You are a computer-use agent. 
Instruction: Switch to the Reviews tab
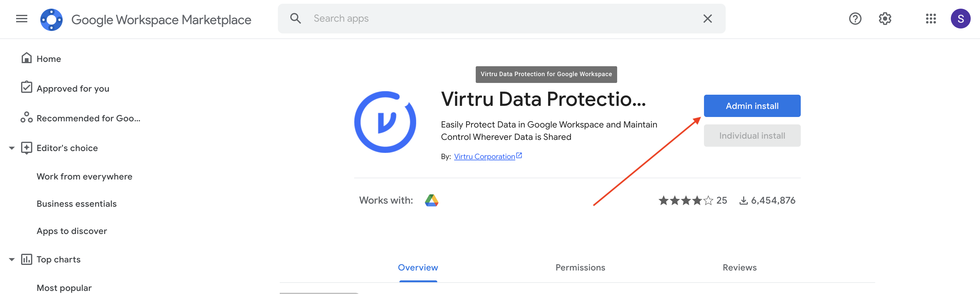[x=739, y=267]
